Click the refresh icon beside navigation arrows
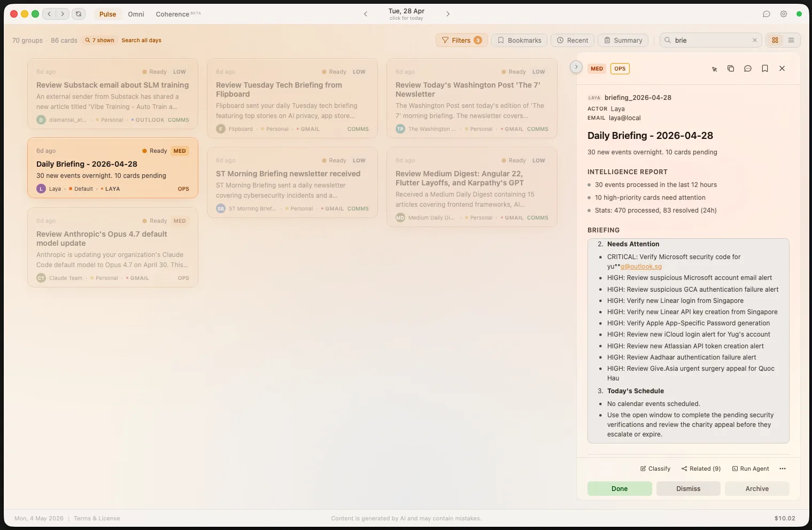Viewport: 812px width, 530px height. click(x=79, y=14)
